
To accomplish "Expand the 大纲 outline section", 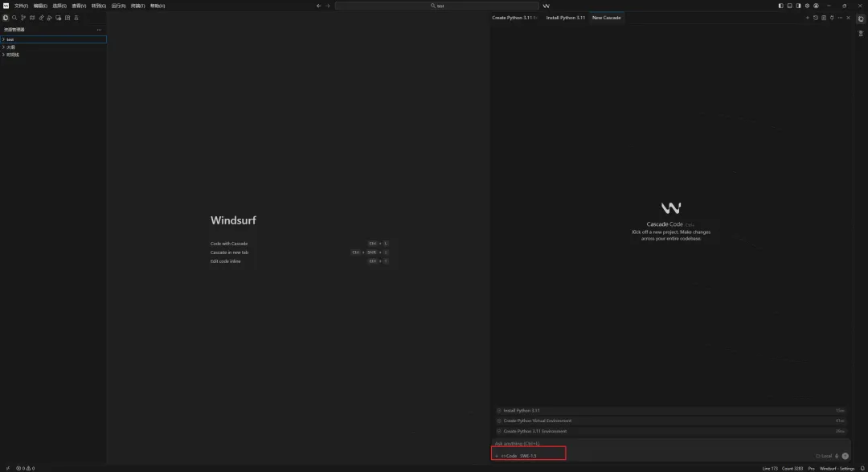I will [53, 47].
